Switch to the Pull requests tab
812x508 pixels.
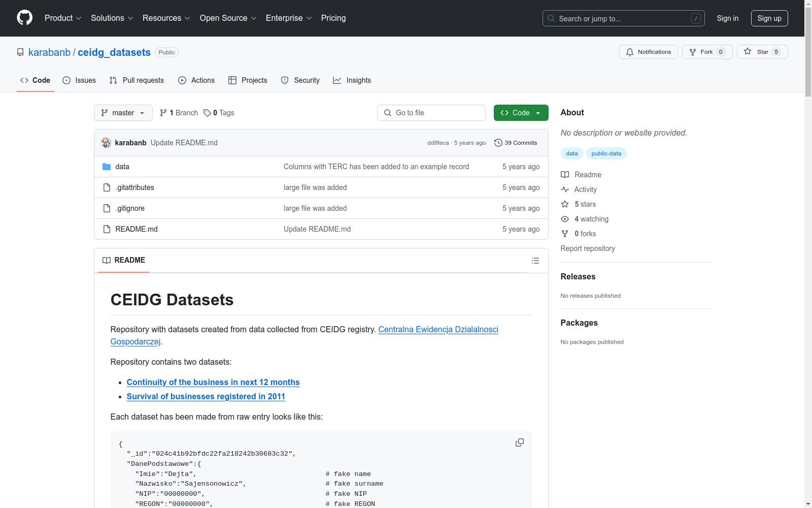(x=137, y=80)
